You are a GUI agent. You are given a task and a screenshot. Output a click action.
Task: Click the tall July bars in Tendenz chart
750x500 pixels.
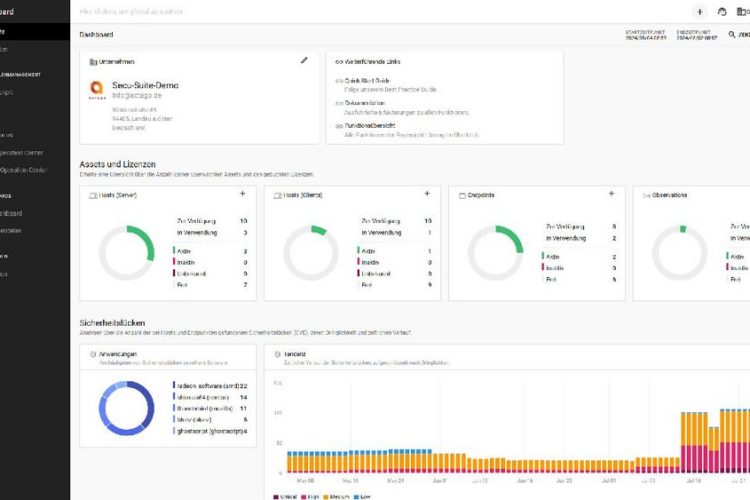715,441
